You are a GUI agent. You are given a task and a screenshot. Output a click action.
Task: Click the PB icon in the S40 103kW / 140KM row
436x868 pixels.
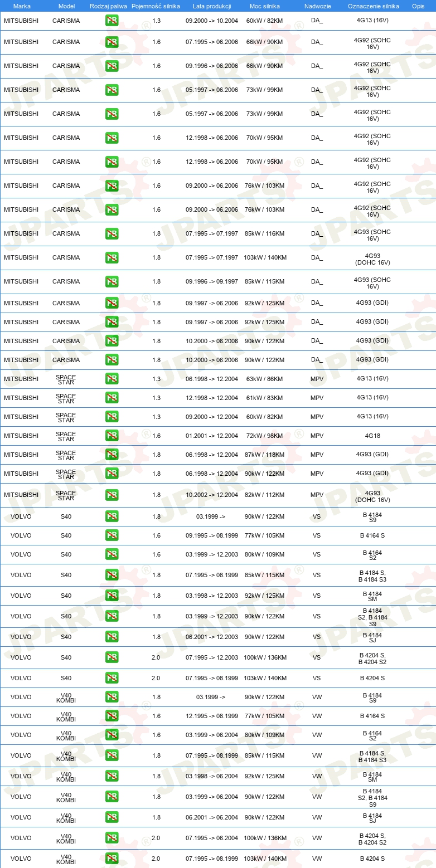[112, 678]
